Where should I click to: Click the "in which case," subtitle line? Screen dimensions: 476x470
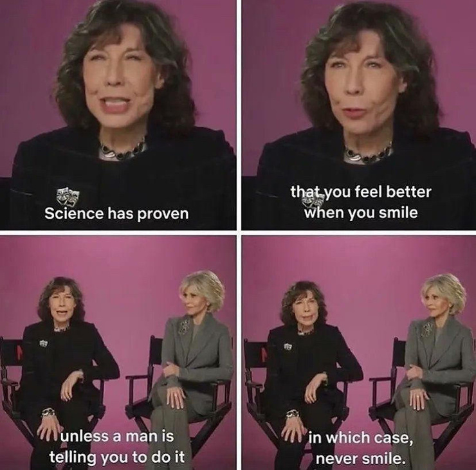coord(361,438)
